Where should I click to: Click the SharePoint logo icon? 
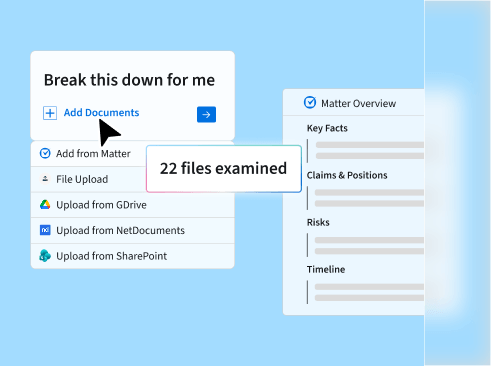[x=45, y=256]
